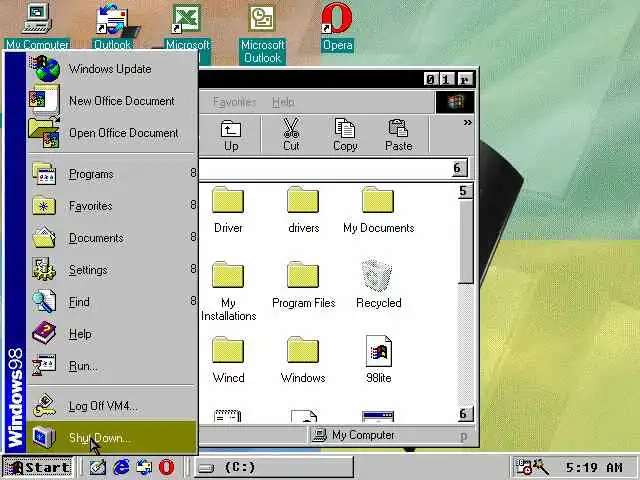This screenshot has height=480, width=640.
Task: Open the Microsoft Outlook desktop icon
Action: coord(262,34)
